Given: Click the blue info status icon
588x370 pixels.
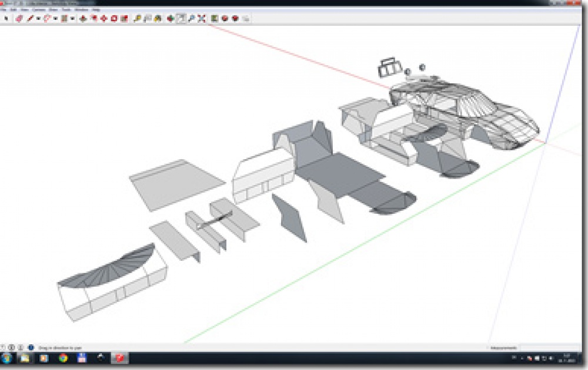Looking at the screenshot, I should [31, 348].
